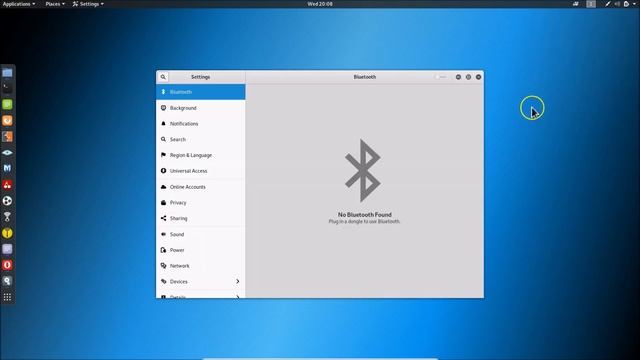Click the red cherry icon in the dock
The width and height of the screenshot is (640, 360).
coord(7,184)
